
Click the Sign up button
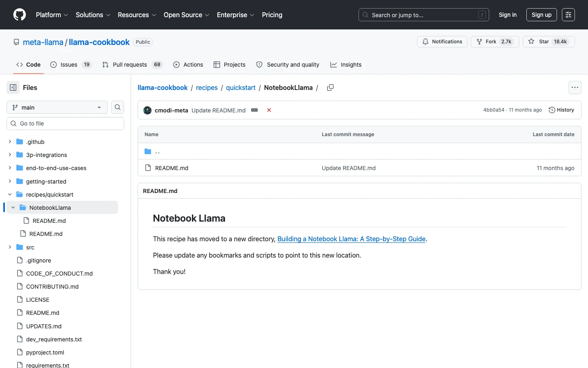point(541,15)
